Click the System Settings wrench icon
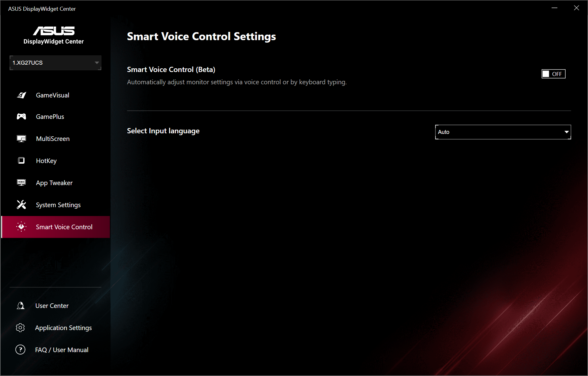 (21, 205)
